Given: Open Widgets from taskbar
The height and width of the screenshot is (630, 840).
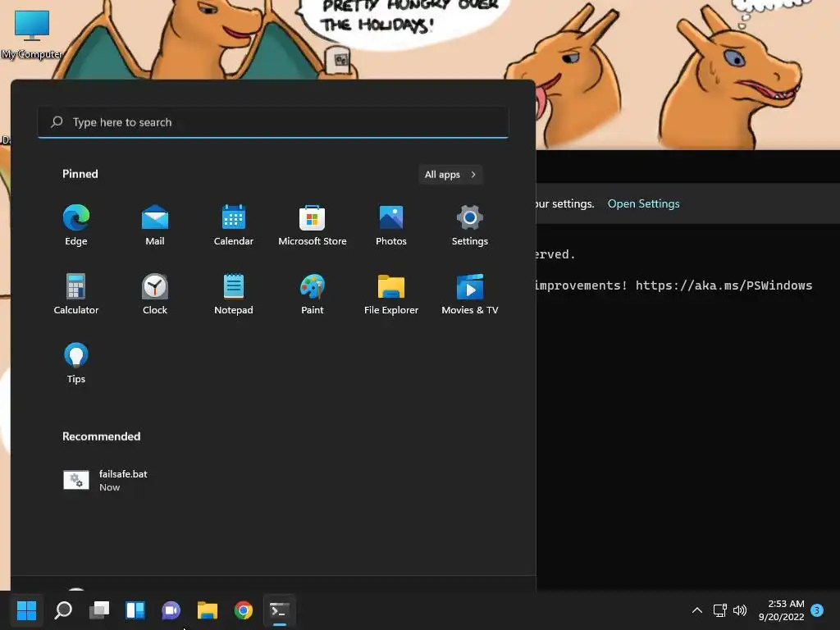Looking at the screenshot, I should (135, 610).
